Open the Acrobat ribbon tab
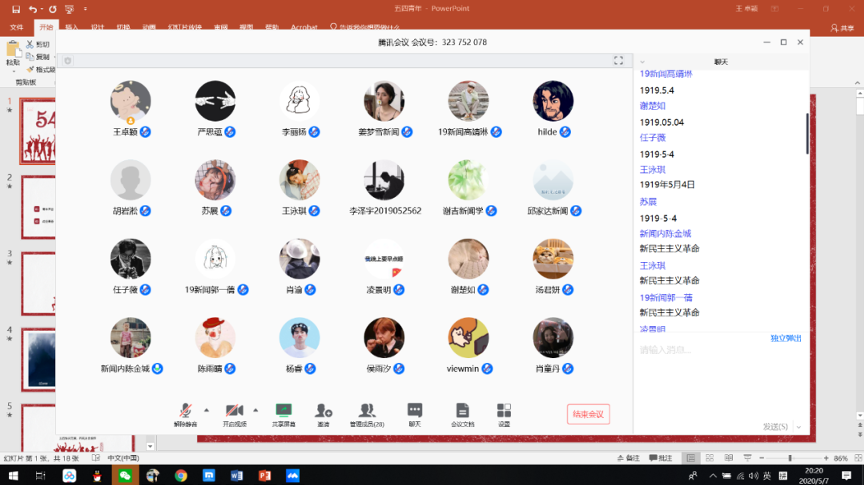Screen dimensions: 864x485 [304, 27]
